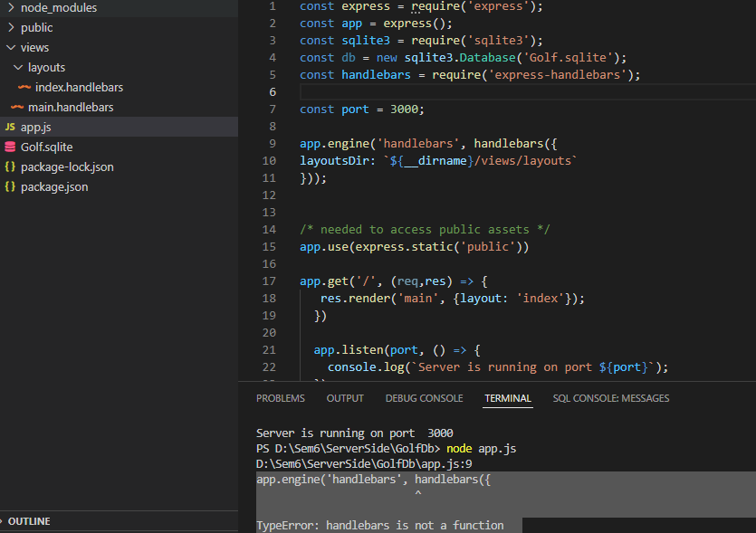Open index.handlebars in the explorer
Viewport: 756px width, 533px height.
click(x=79, y=88)
